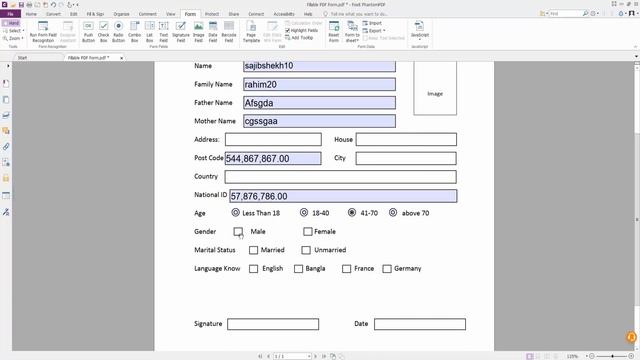
Task: Click Import form data button
Action: pos(372,23)
